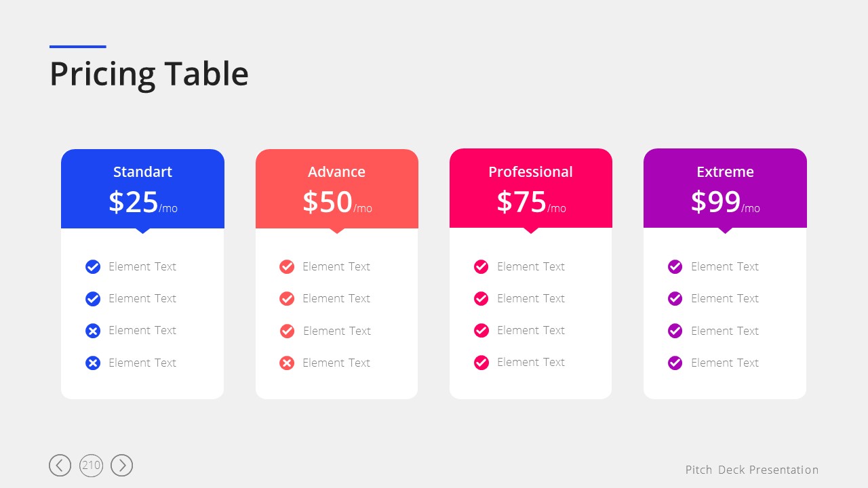Click the Pricing Table heading text

(149, 74)
